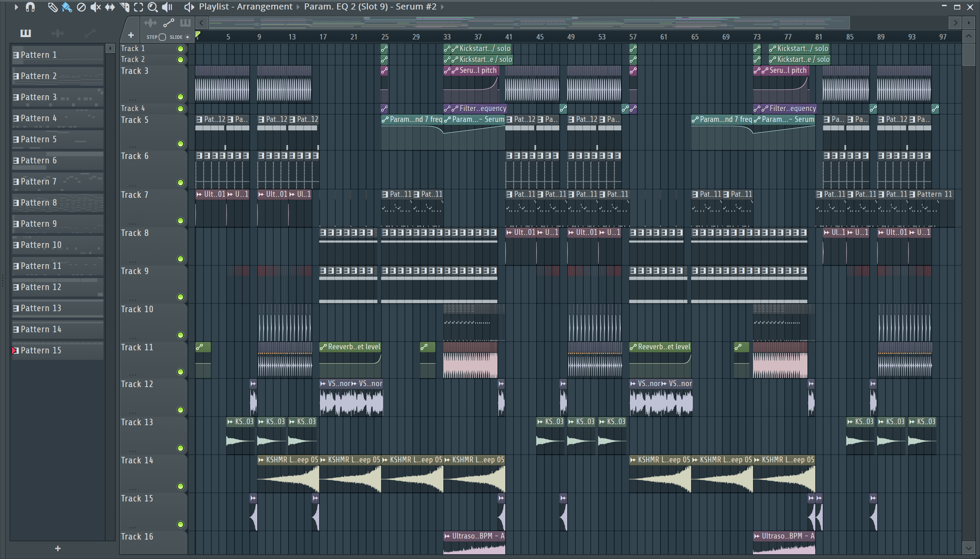Click the timeline scroll-right arrow
Image resolution: width=980 pixels, height=559 pixels.
point(955,23)
